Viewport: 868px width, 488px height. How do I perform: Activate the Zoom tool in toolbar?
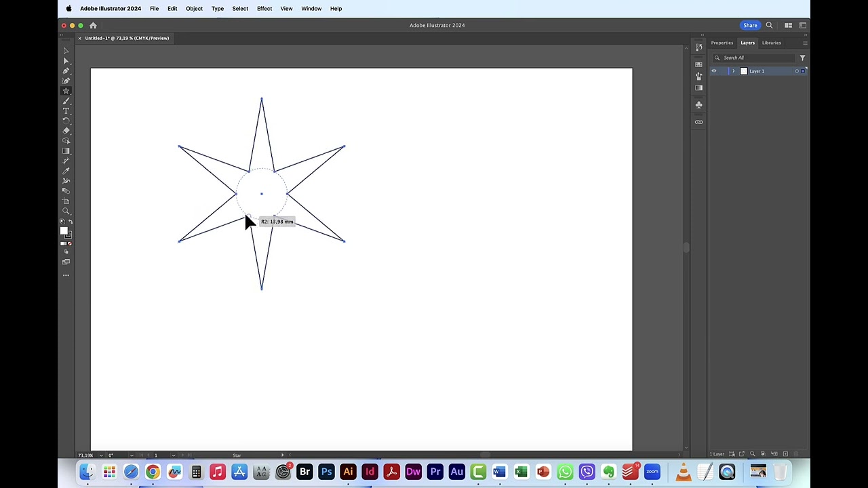(x=66, y=211)
